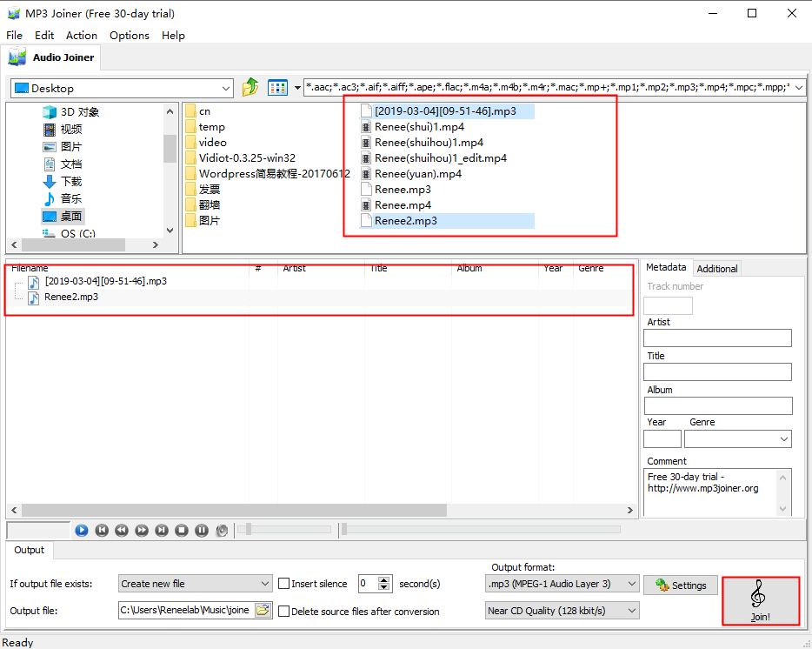The image size is (812, 649).
Task: Open the Edit menu
Action: (x=44, y=36)
